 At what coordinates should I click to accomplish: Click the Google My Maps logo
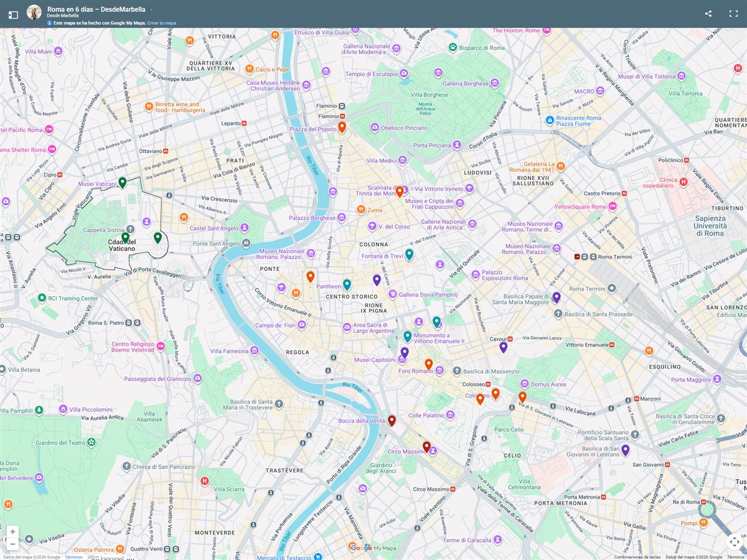[x=374, y=548]
